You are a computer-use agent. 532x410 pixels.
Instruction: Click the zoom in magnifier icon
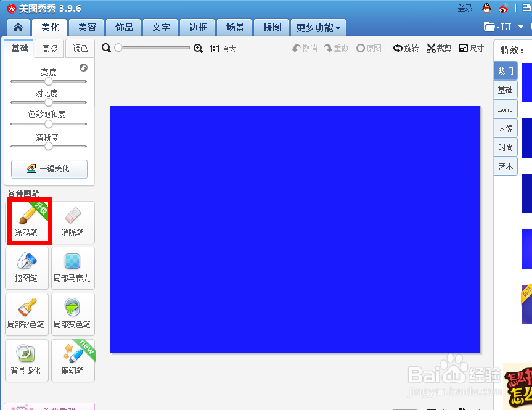[x=198, y=49]
